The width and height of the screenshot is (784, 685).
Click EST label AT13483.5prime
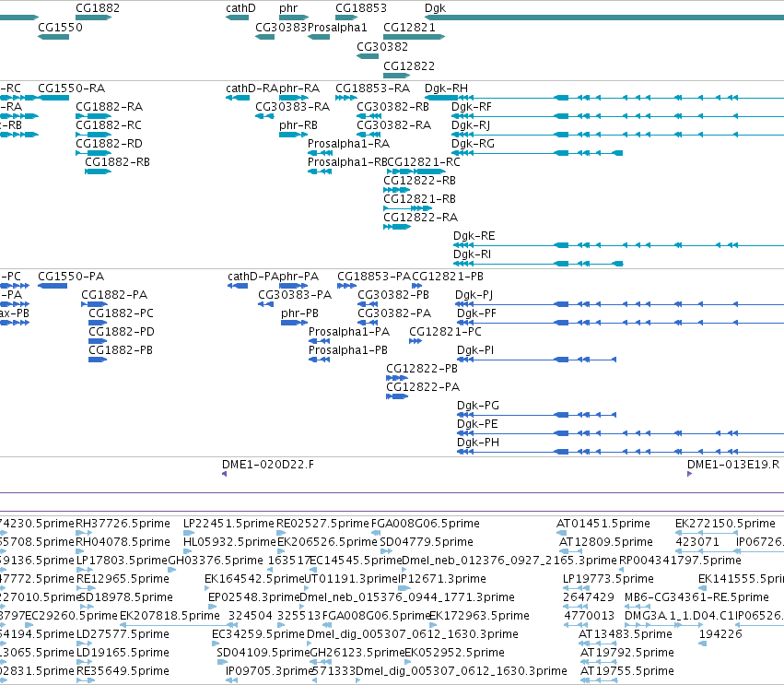(625, 634)
